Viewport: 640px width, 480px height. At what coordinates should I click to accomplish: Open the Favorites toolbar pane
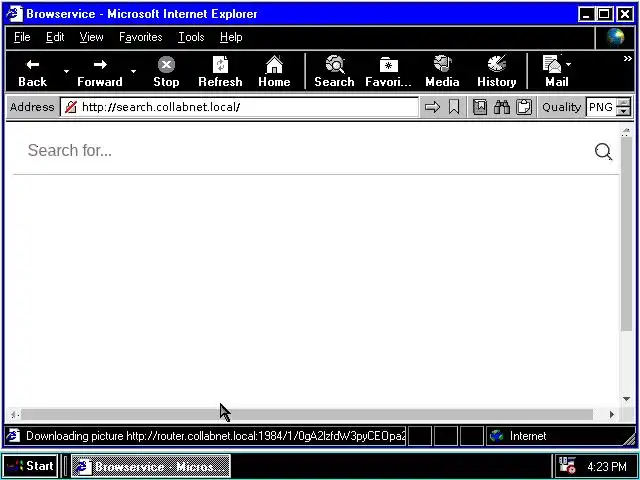coord(388,72)
